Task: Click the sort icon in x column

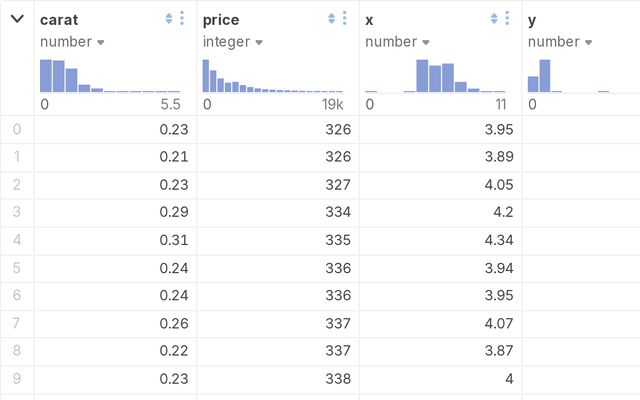Action: 494,19
